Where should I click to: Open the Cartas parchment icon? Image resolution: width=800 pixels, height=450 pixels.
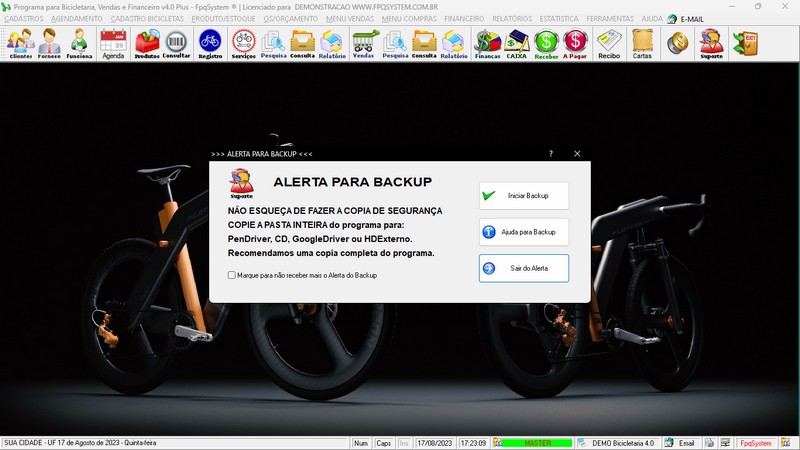coord(642,44)
